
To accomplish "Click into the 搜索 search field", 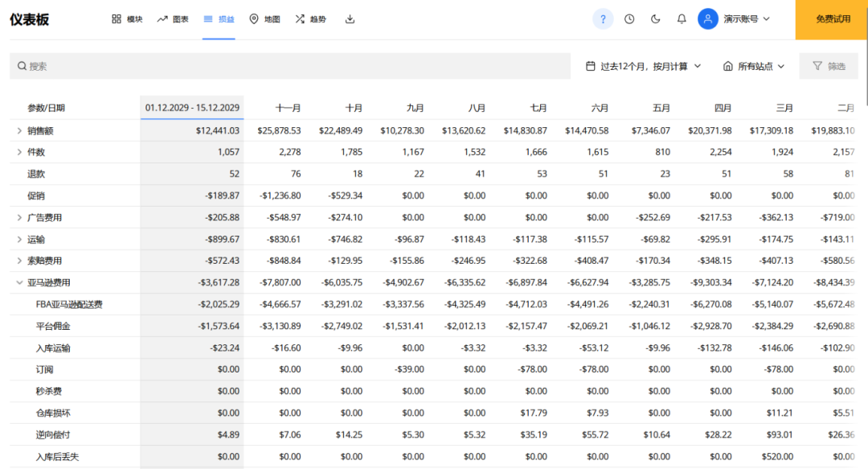I will tap(290, 66).
